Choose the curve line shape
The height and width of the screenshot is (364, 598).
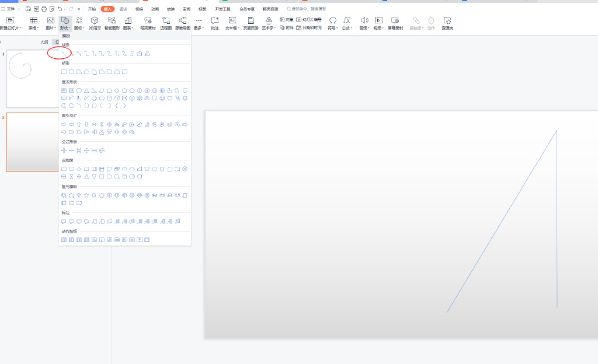[132, 53]
